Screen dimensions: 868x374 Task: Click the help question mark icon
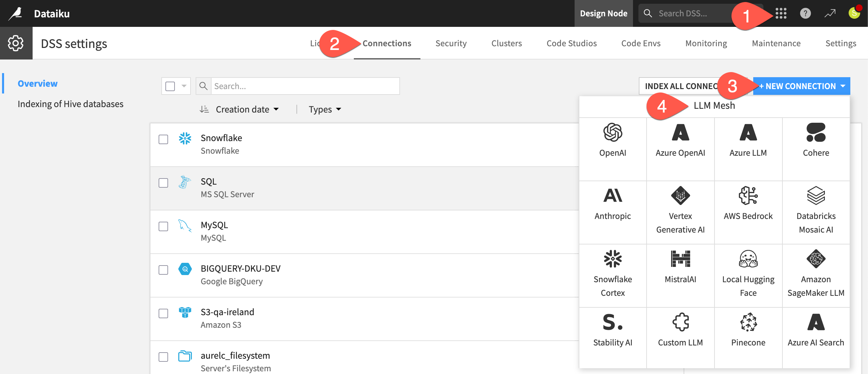(x=805, y=14)
